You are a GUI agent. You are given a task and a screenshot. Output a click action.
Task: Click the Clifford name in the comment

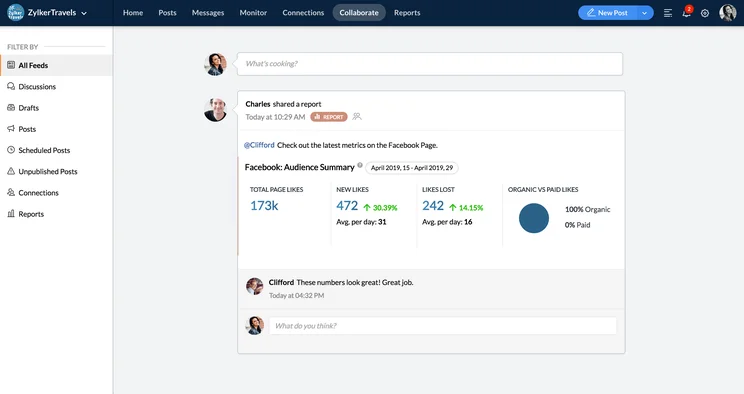tap(281, 282)
